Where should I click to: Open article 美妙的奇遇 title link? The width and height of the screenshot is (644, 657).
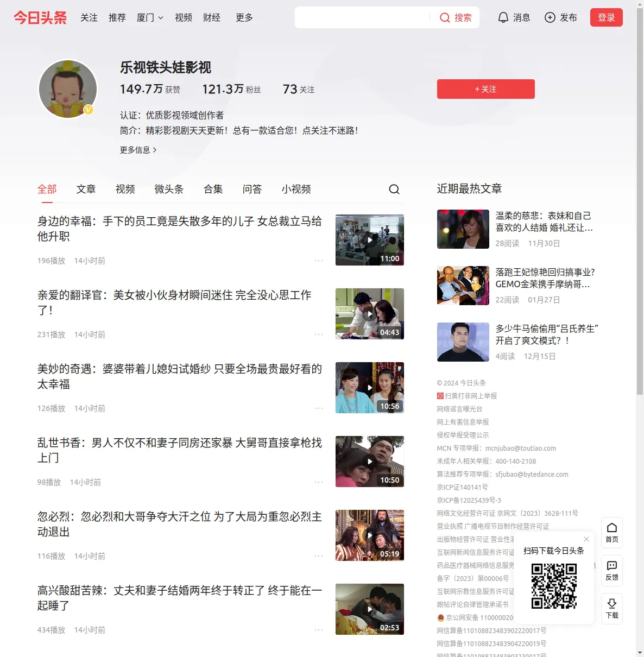click(x=180, y=376)
